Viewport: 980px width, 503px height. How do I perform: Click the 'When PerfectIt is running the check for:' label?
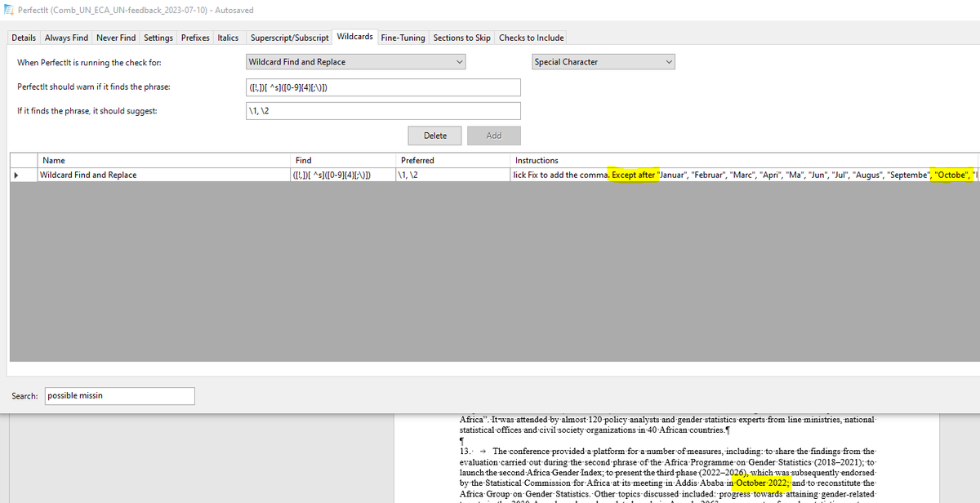(x=87, y=63)
